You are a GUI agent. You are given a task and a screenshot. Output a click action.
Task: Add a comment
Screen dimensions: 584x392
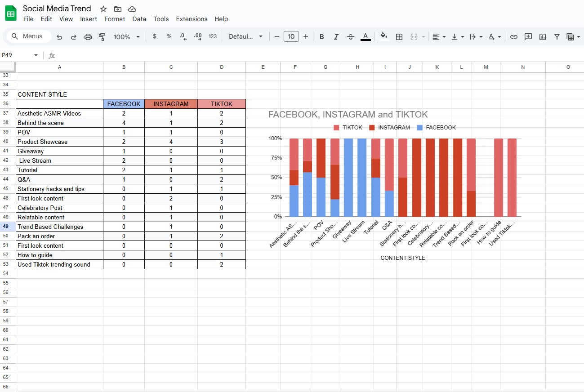pyautogui.click(x=528, y=37)
